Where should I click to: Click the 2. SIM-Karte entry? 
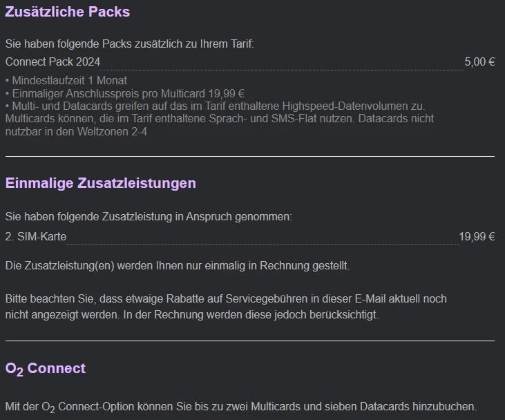[36, 237]
